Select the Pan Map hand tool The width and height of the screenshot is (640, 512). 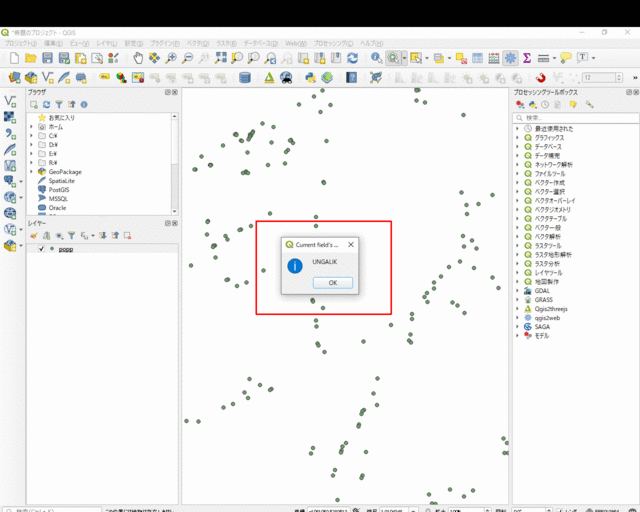(x=138, y=58)
